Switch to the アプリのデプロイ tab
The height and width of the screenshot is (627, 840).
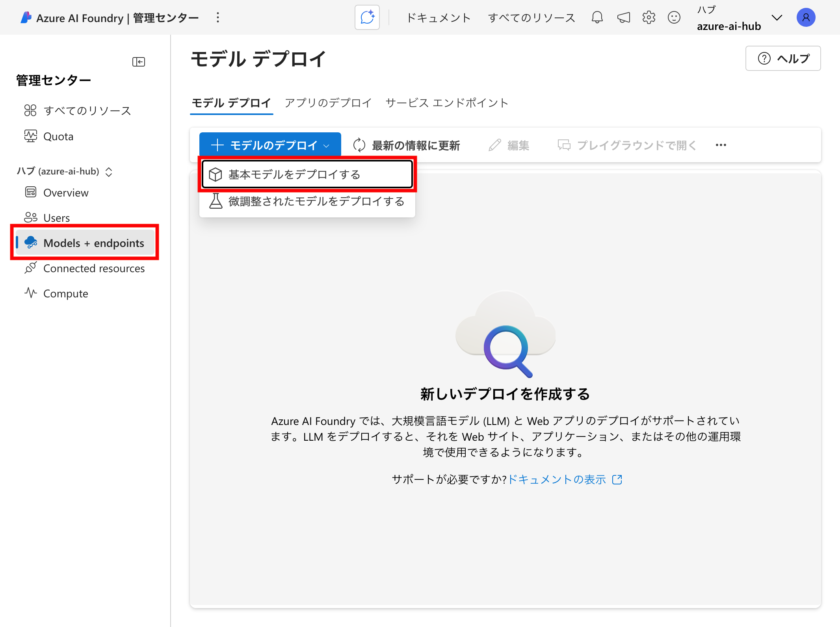point(328,103)
